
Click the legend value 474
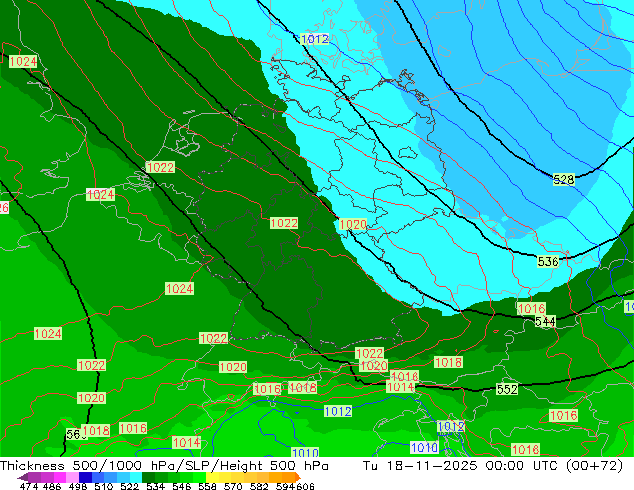coord(29,486)
